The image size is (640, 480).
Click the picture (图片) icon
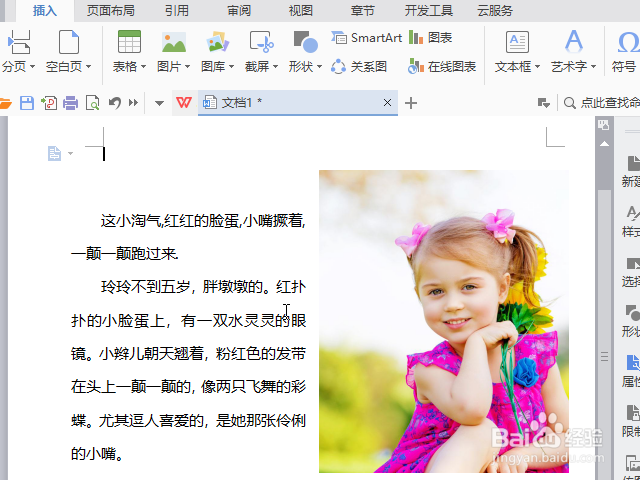point(174,42)
